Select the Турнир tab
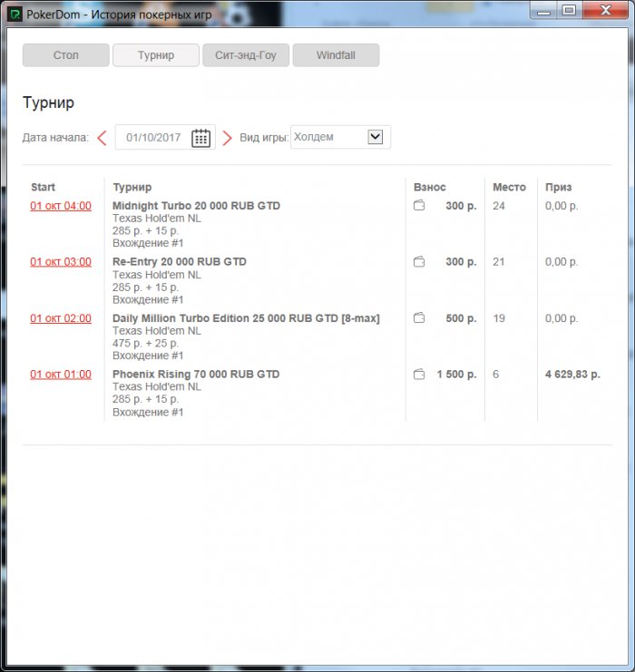635x672 pixels. tap(156, 55)
